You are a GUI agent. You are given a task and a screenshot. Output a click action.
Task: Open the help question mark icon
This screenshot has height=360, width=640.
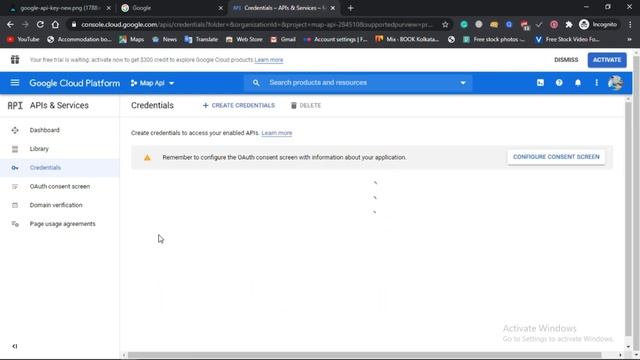point(559,83)
